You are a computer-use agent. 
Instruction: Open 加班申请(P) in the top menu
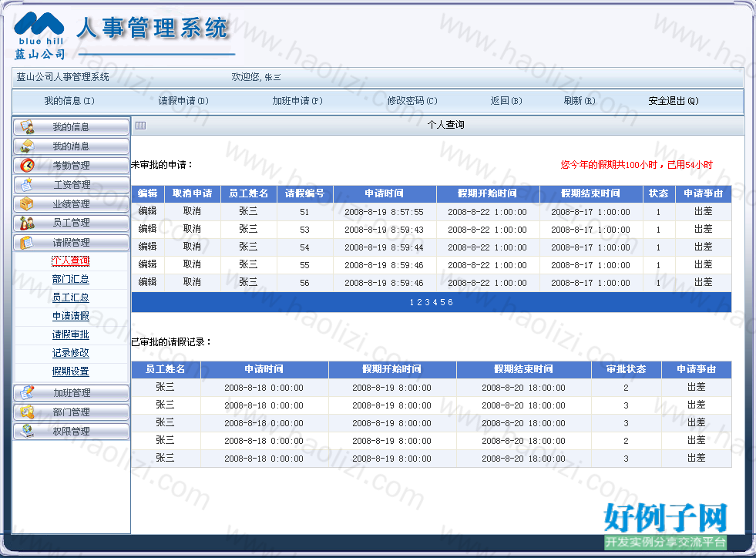pyautogui.click(x=297, y=101)
